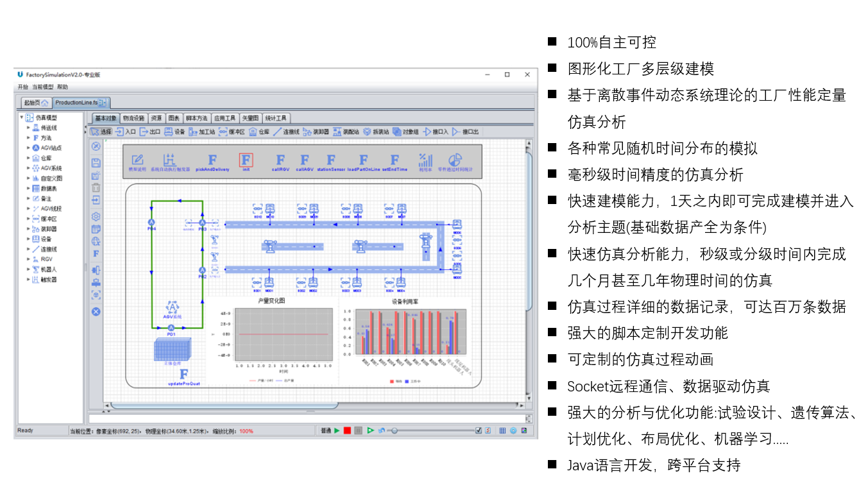Click the 零件通过时间统计 pie chart icon
The width and height of the screenshot is (868, 478).
(455, 162)
